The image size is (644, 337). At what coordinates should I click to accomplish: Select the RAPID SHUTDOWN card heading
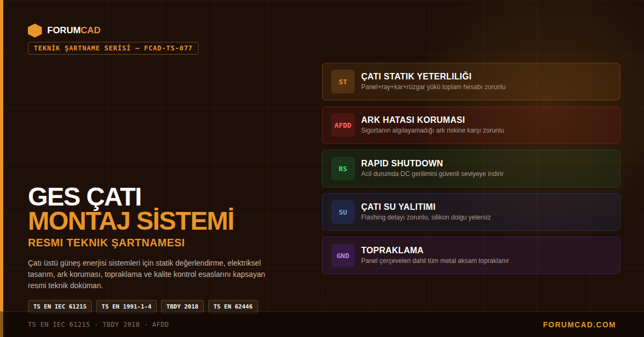[x=402, y=163]
